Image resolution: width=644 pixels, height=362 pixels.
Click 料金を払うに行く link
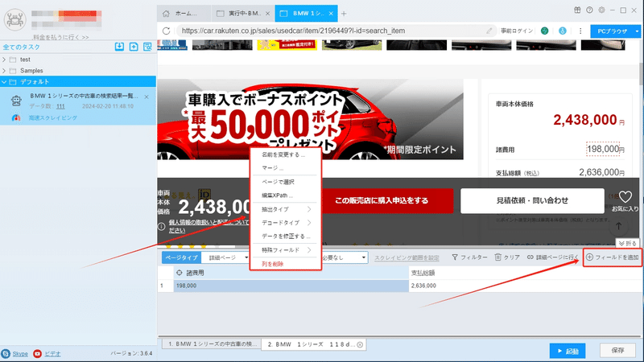pos(61,37)
